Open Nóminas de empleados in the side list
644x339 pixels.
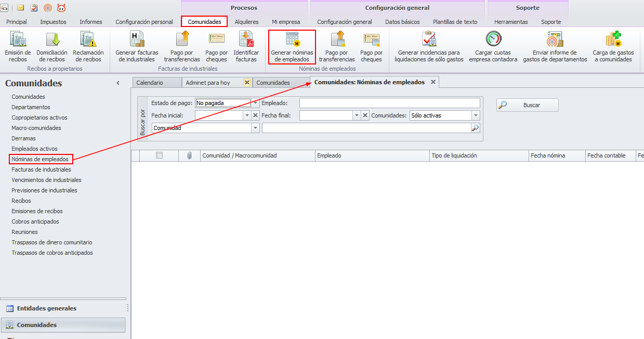[x=40, y=159]
